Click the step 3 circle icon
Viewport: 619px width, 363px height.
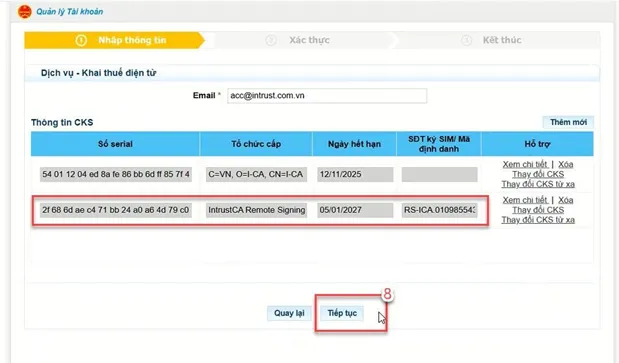tap(467, 40)
